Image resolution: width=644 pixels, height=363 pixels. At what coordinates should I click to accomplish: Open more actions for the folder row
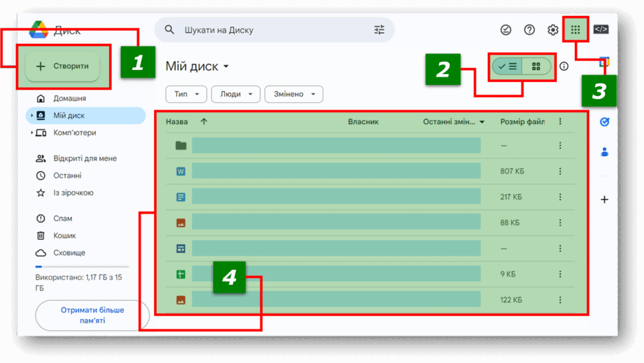tap(560, 145)
